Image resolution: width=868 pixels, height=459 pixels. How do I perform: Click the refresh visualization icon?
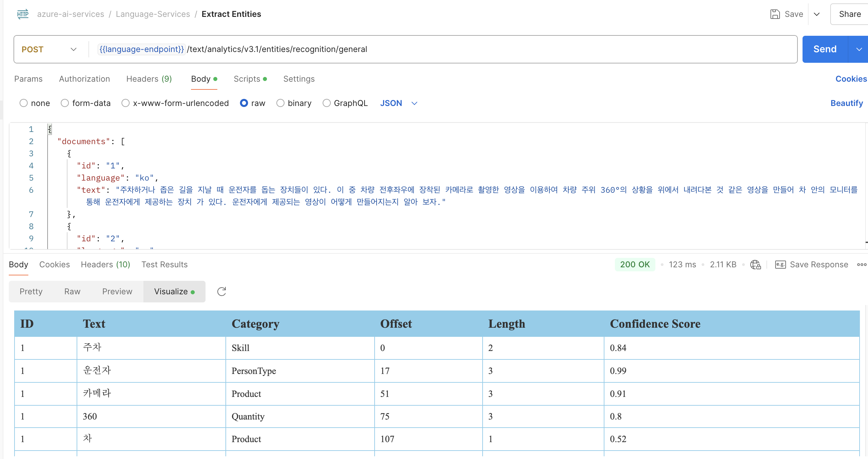(221, 292)
